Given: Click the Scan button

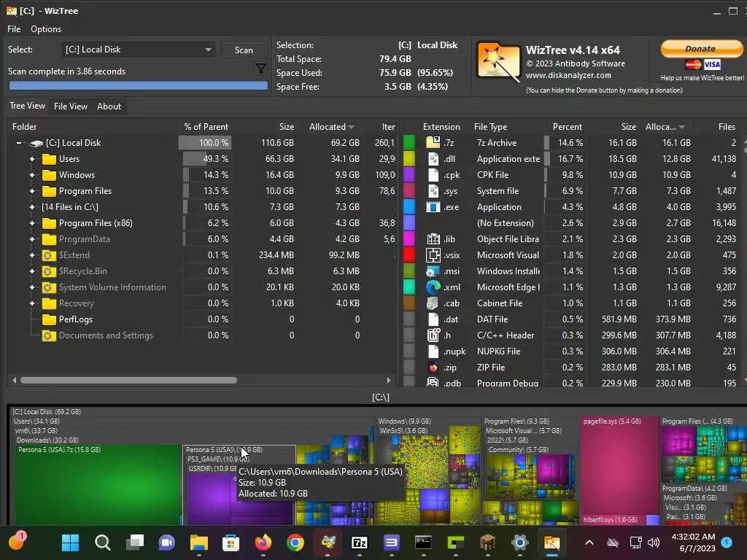Looking at the screenshot, I should [x=244, y=50].
